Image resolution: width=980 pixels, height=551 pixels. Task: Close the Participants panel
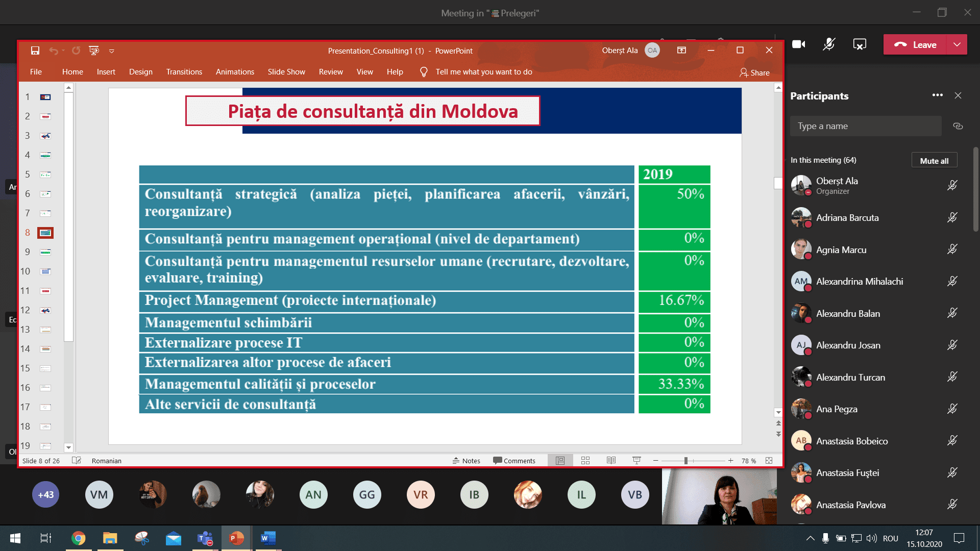pyautogui.click(x=958, y=95)
